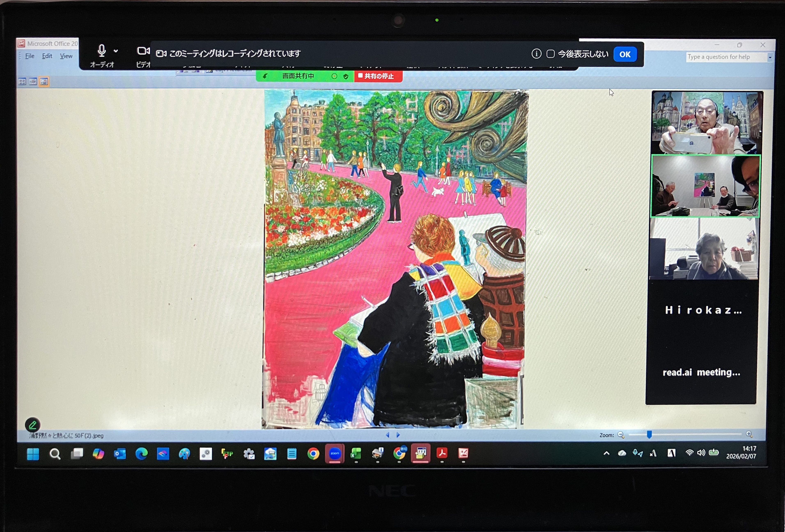
Task: Check the 今後表示しない checkbox
Action: [x=550, y=54]
